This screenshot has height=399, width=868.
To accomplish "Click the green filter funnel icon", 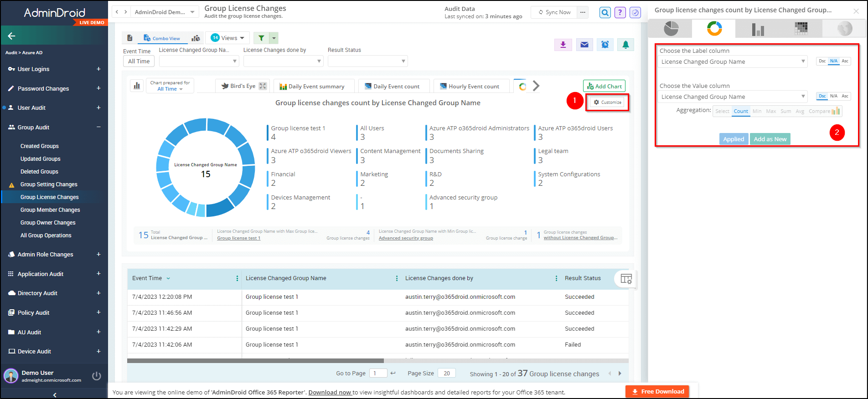I will tap(261, 38).
